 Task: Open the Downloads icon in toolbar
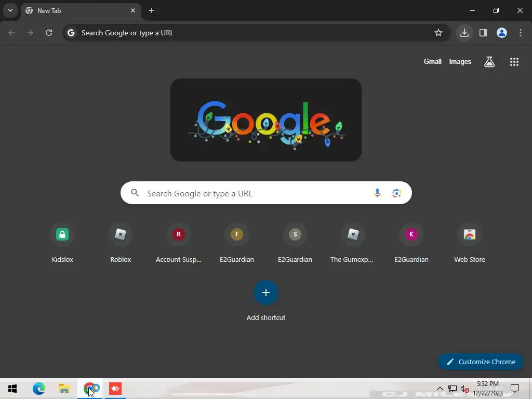click(x=464, y=33)
